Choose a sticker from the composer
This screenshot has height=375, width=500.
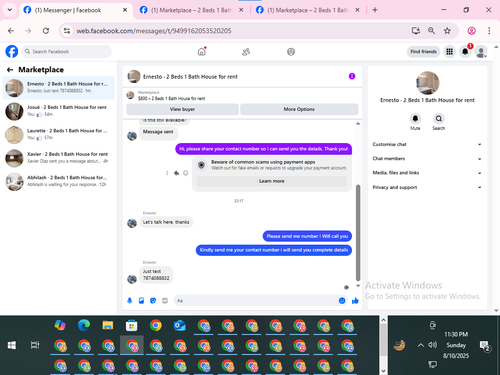[x=153, y=301]
